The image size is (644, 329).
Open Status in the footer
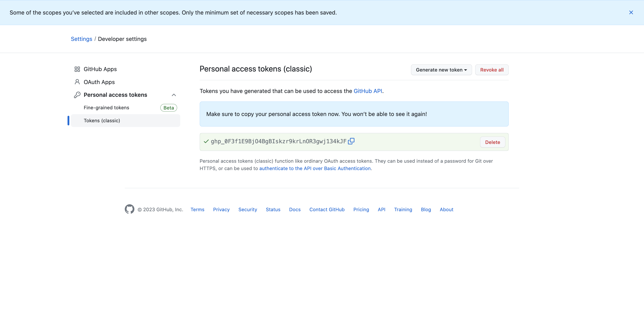[x=273, y=209]
